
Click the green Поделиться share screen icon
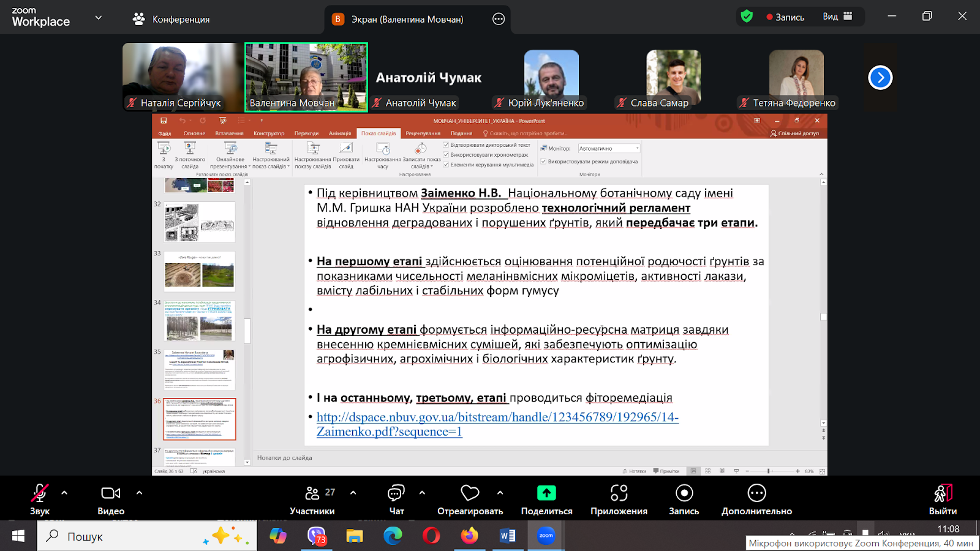546,493
